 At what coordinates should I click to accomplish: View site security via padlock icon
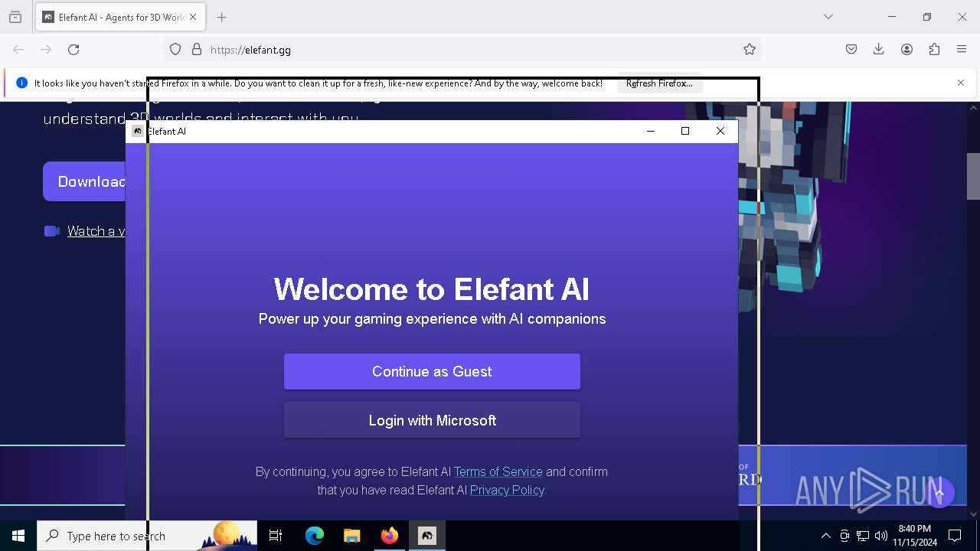[197, 50]
